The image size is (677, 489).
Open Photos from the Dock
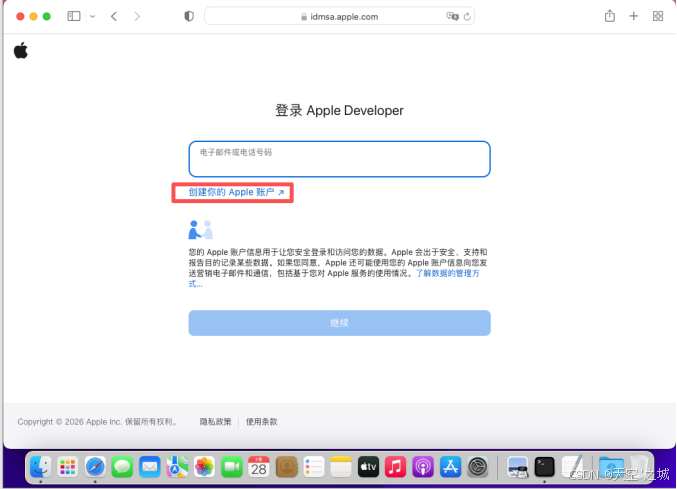click(204, 467)
